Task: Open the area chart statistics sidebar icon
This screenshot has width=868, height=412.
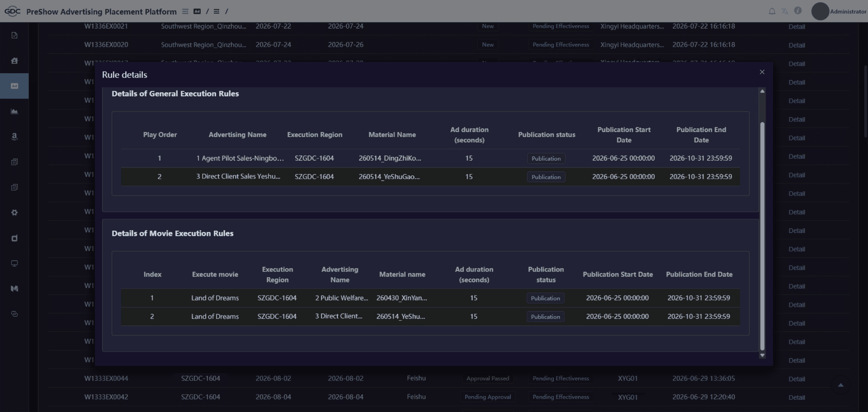Action: point(14,111)
